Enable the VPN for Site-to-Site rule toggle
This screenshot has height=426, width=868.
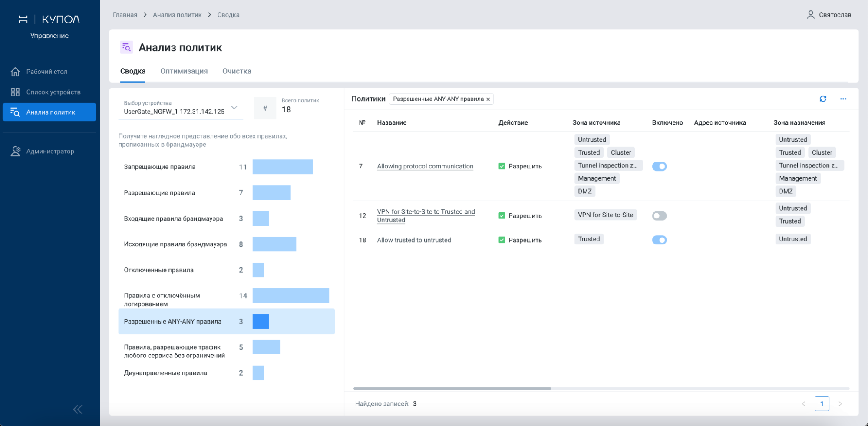coord(659,216)
